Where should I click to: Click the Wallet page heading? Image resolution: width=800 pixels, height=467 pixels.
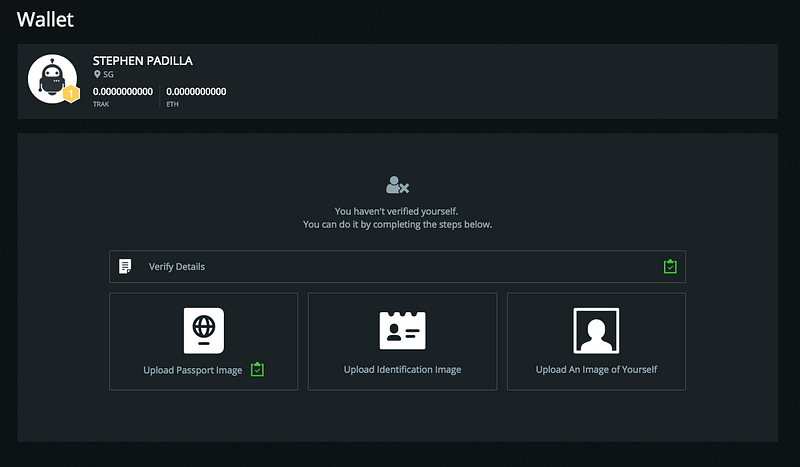(x=45, y=19)
